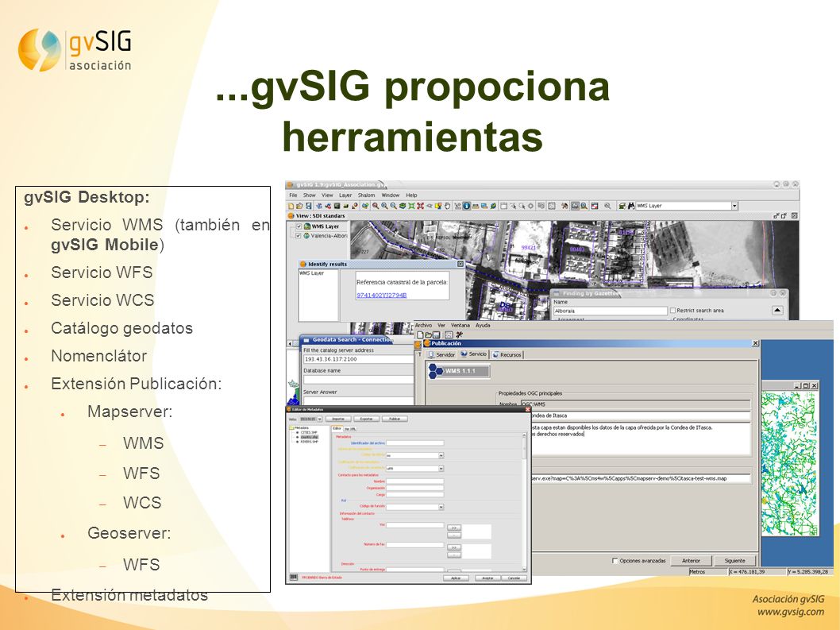Click the Aplicar button in Metadatos editor

click(456, 578)
